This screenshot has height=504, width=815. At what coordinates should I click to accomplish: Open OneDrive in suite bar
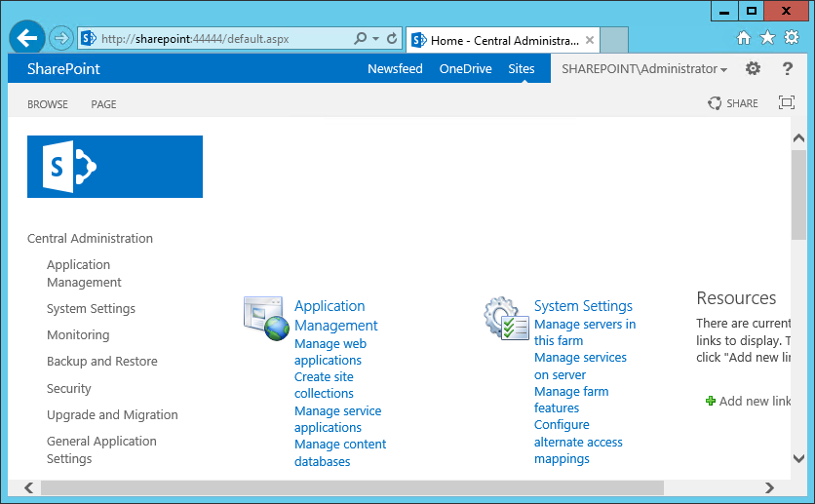point(465,68)
